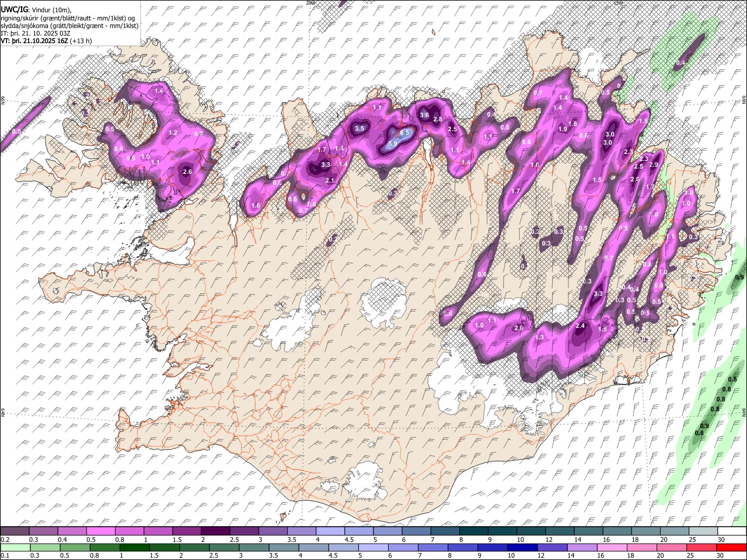Click the 2.9 precipitation value on the map

click(653, 165)
